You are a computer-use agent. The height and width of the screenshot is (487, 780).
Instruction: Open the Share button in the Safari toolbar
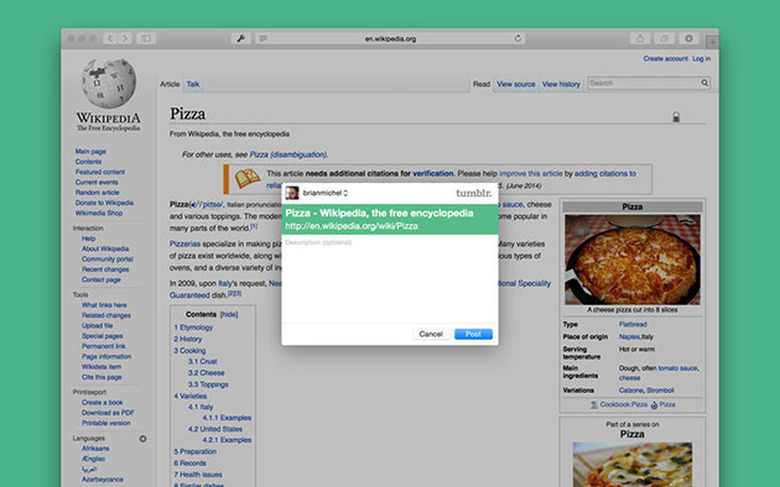(x=639, y=38)
